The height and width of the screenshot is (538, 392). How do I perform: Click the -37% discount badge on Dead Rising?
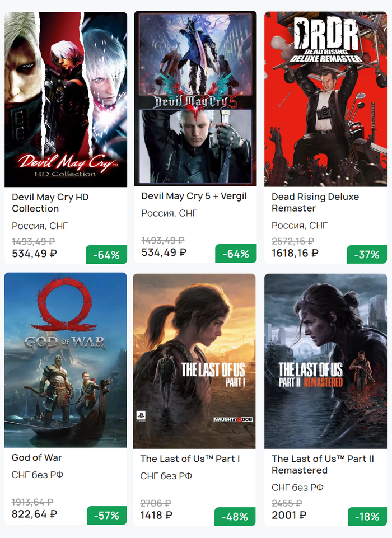pos(367,255)
